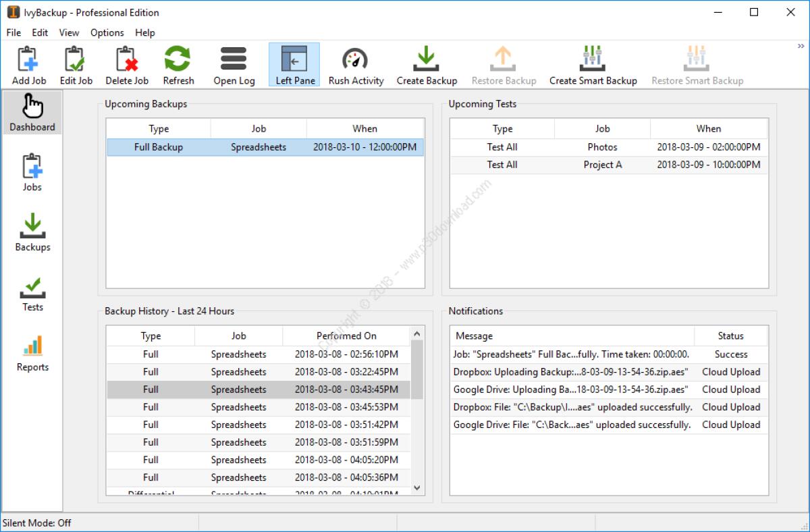
Task: Launch Create Smart Backup
Action: [x=593, y=63]
